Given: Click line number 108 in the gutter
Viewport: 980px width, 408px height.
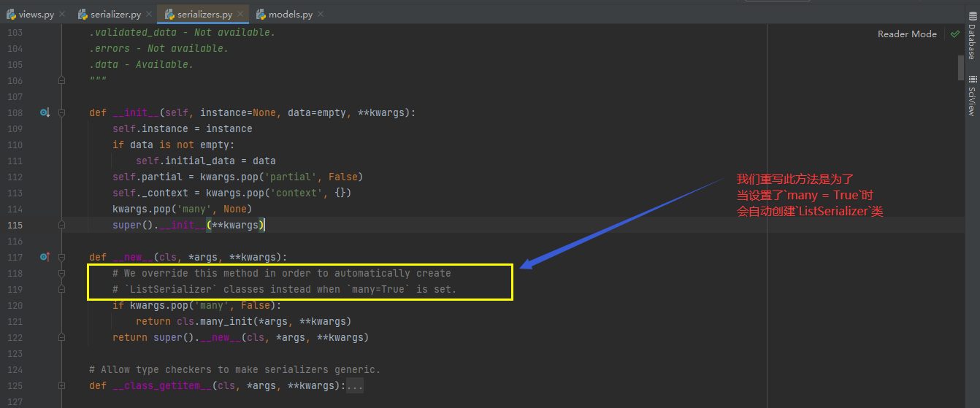Looking at the screenshot, I should click(15, 112).
